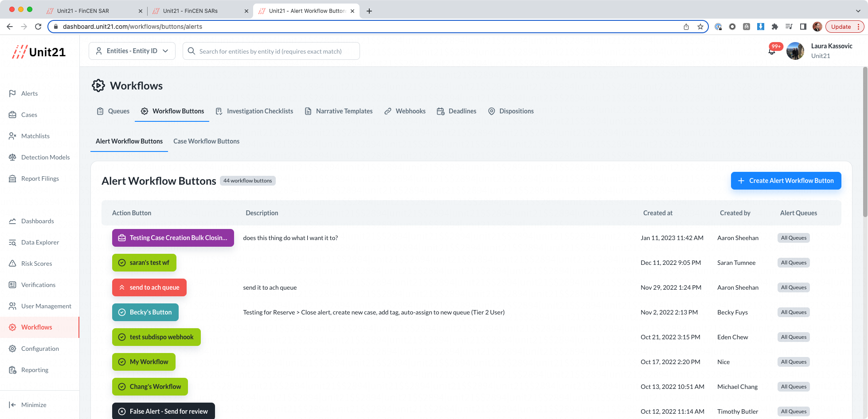Click All Queues badge in Eden Chew row

click(x=794, y=337)
